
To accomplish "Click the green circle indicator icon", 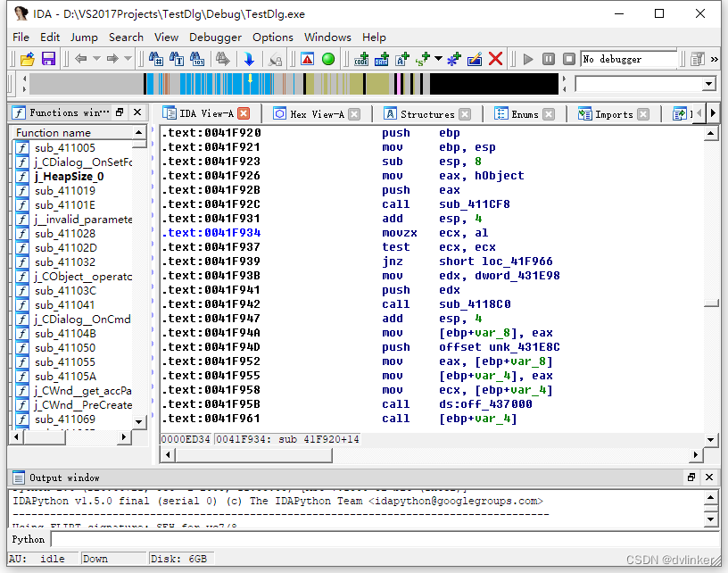I will pyautogui.click(x=328, y=59).
